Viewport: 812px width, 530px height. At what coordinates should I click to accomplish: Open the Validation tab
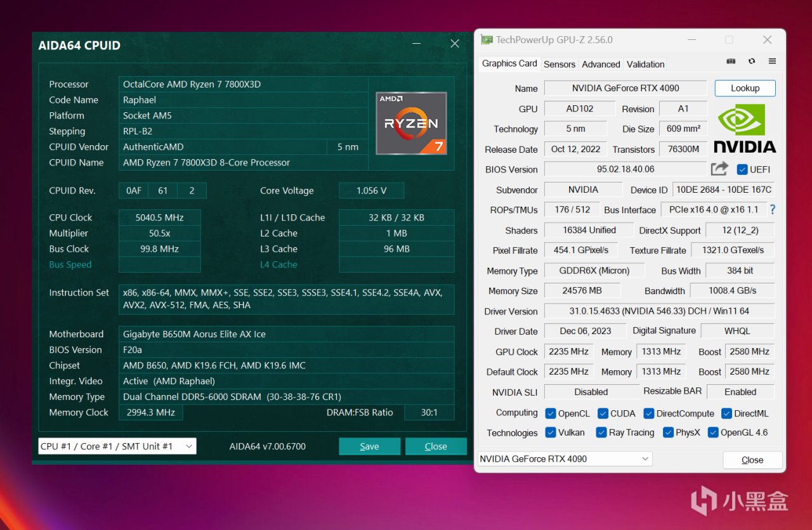pyautogui.click(x=646, y=64)
